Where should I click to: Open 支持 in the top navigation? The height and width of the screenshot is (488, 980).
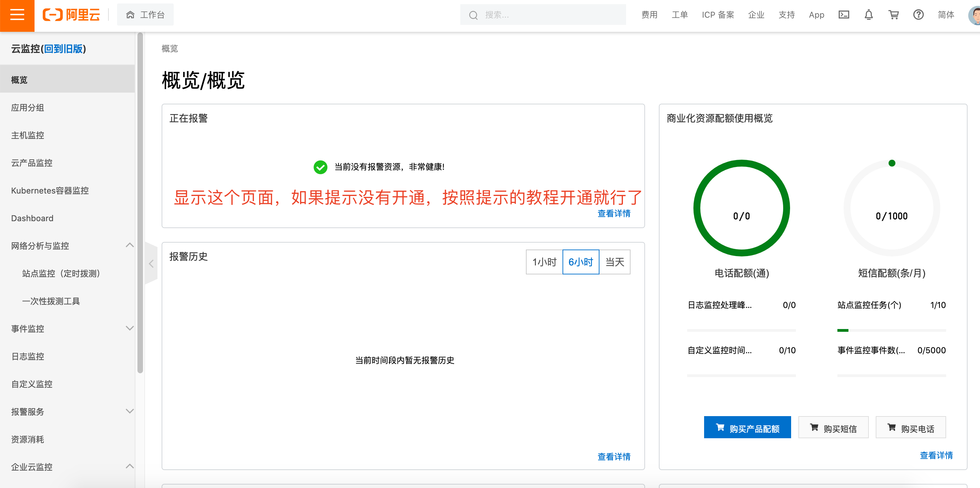pyautogui.click(x=786, y=15)
